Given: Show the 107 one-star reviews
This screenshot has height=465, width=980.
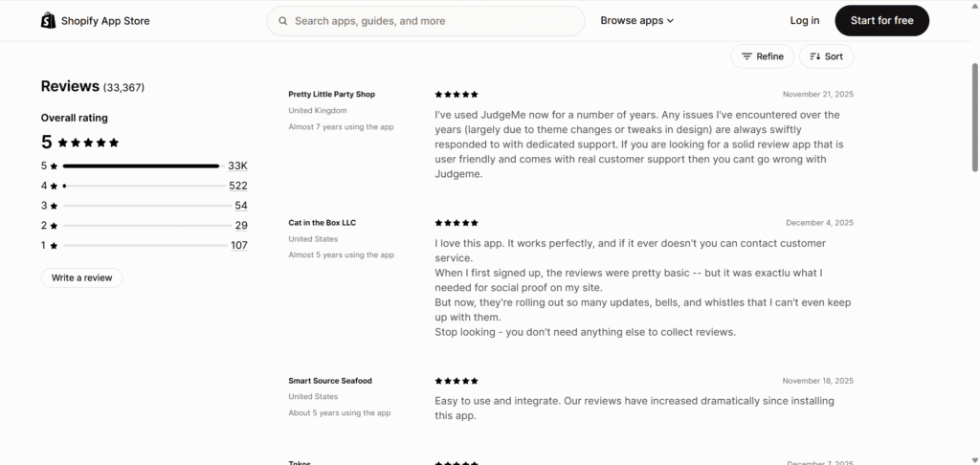Looking at the screenshot, I should point(238,245).
